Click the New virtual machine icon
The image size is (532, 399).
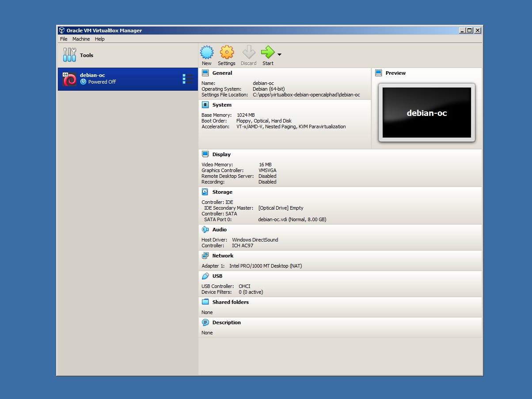click(x=207, y=53)
